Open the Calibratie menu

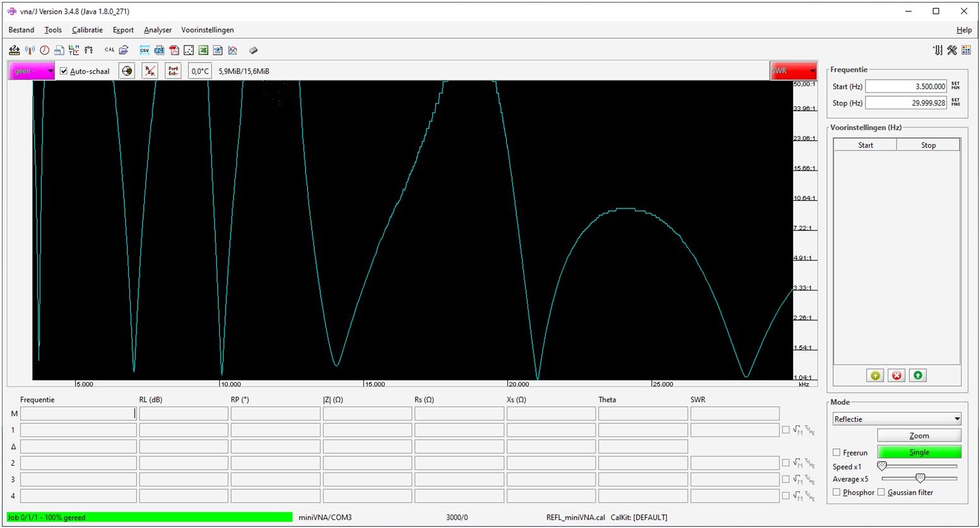[x=87, y=30]
